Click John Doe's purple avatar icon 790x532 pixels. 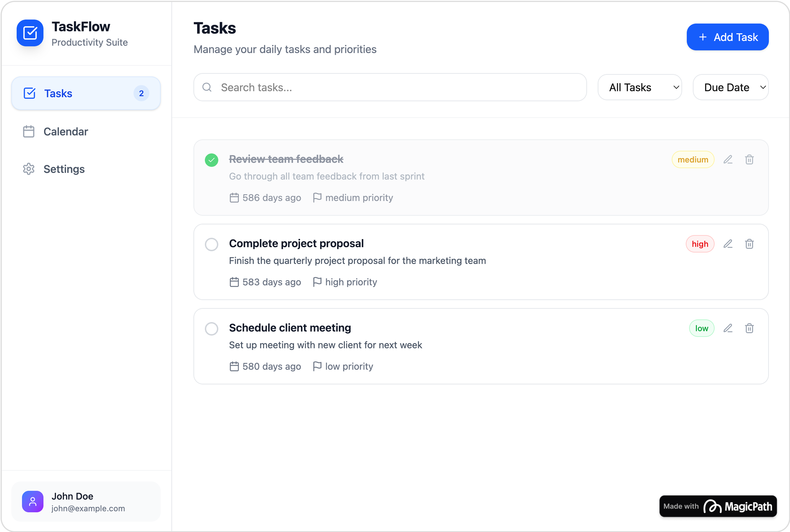[x=33, y=501]
